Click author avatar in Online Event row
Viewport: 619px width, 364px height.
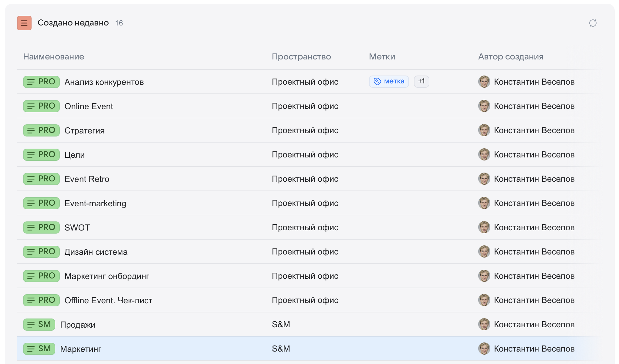[484, 106]
